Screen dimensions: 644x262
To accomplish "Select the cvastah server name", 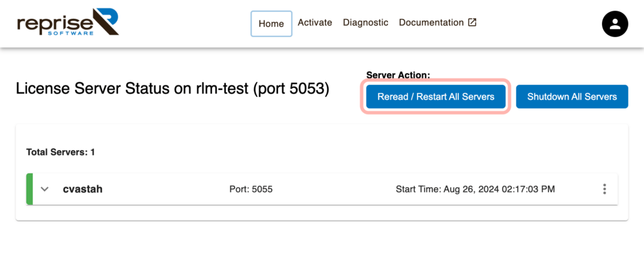I will coord(82,189).
